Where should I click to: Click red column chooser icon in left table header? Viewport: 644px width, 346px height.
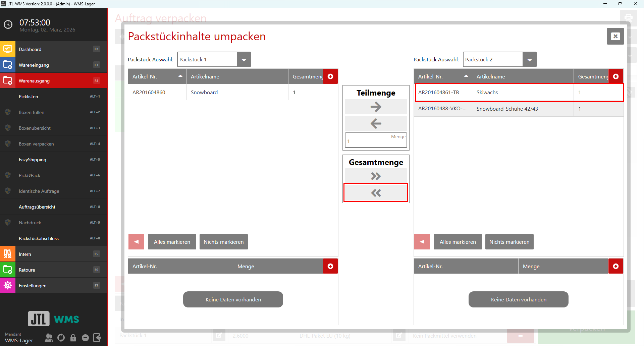(330, 76)
